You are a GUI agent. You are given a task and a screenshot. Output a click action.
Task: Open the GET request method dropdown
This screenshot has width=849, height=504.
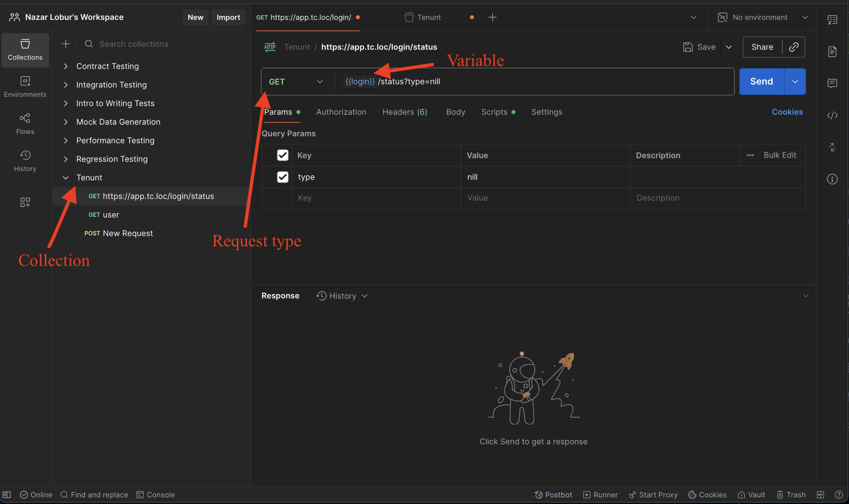click(x=295, y=82)
